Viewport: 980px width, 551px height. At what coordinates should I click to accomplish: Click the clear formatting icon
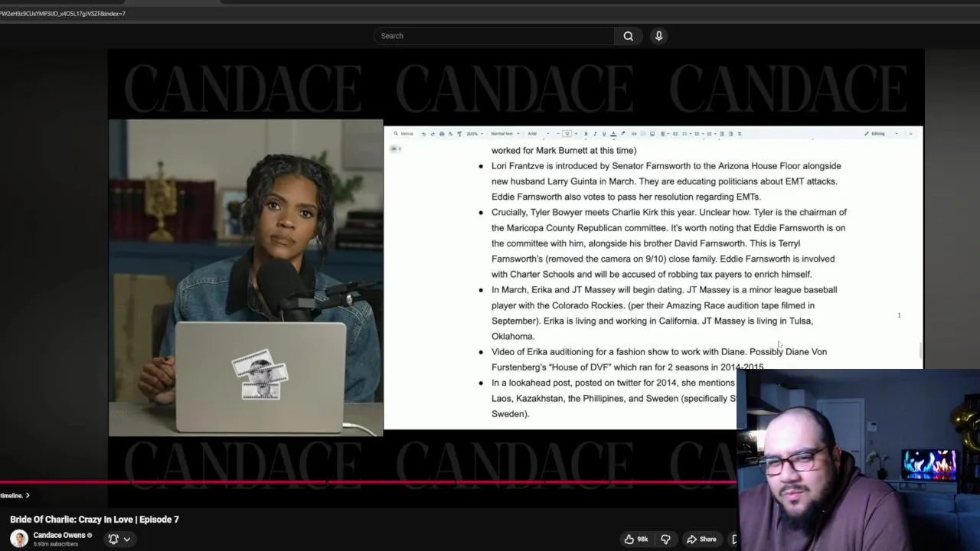(740, 134)
